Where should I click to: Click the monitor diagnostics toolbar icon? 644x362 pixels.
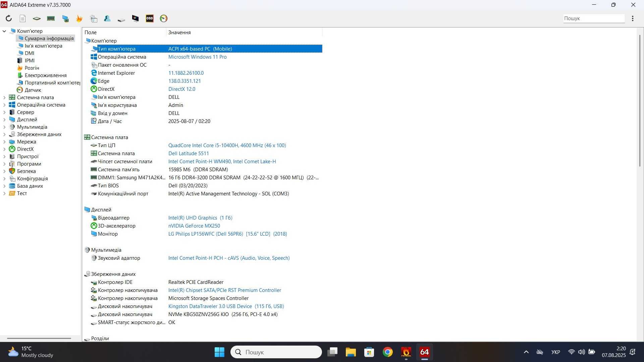click(136, 18)
